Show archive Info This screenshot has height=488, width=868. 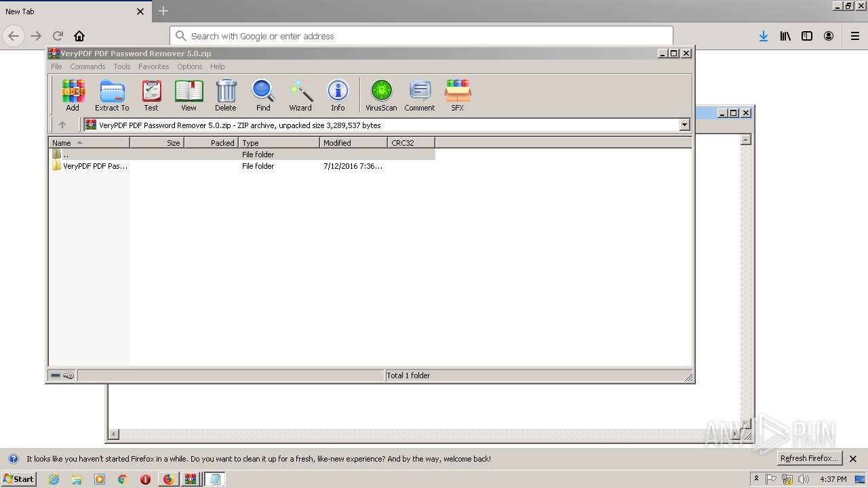tap(338, 95)
